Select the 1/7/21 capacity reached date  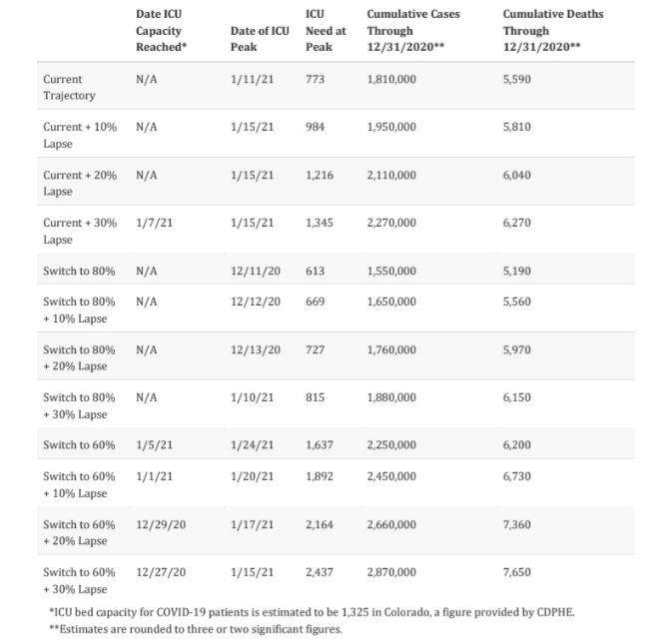(x=154, y=223)
